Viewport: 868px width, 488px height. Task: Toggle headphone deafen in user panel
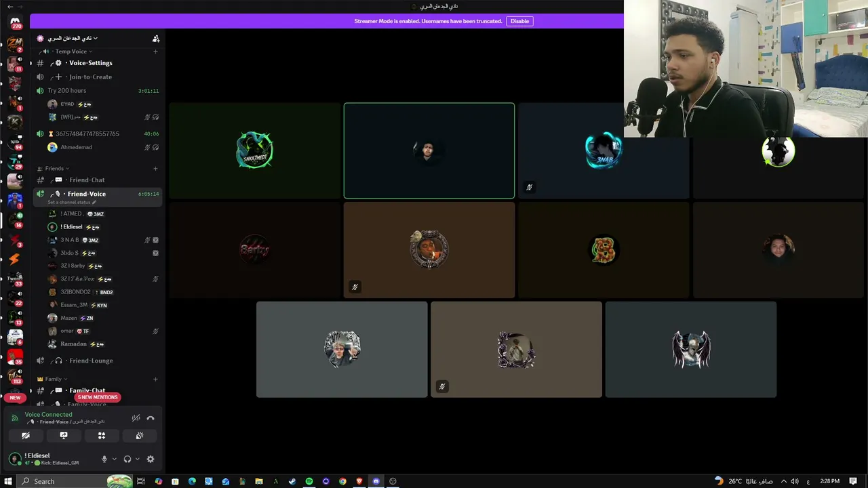127,459
